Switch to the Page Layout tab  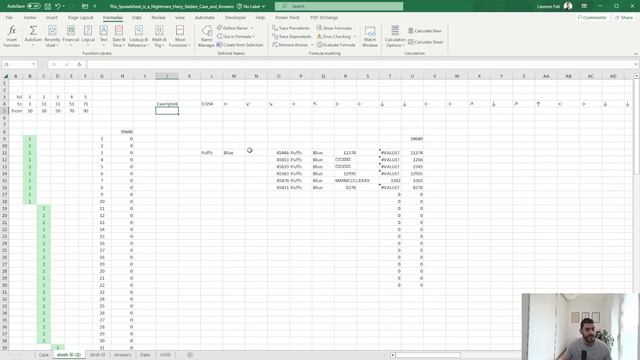80,18
